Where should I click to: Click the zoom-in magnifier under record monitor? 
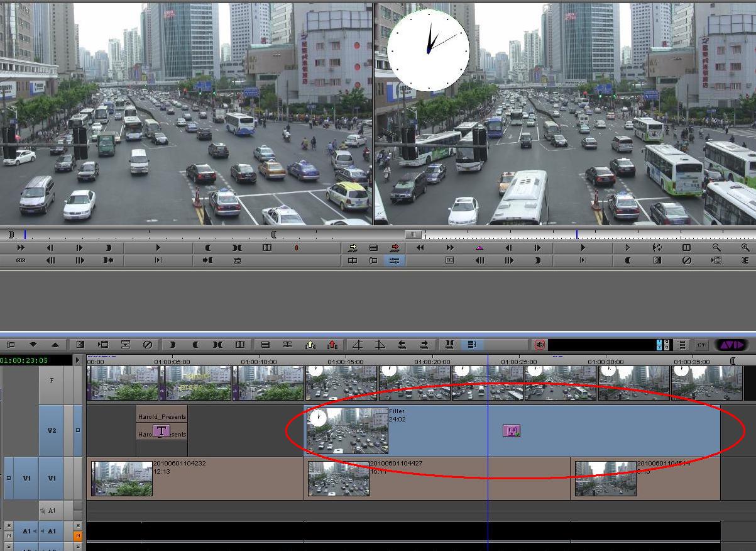coord(745,248)
